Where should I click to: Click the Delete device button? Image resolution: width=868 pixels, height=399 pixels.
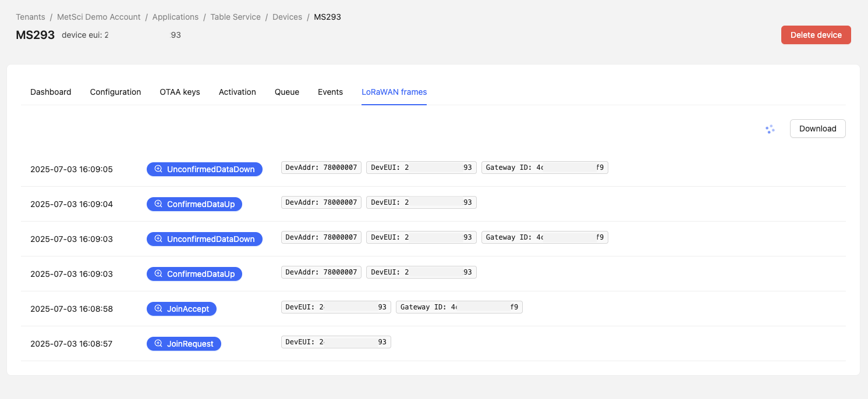[x=816, y=34]
